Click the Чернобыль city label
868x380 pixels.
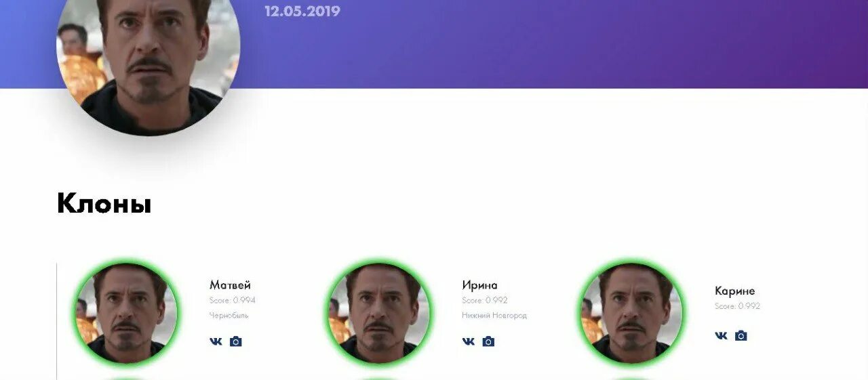[229, 316]
